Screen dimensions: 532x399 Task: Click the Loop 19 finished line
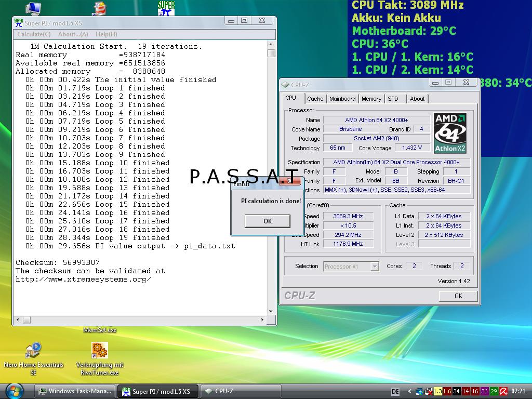click(x=97, y=237)
